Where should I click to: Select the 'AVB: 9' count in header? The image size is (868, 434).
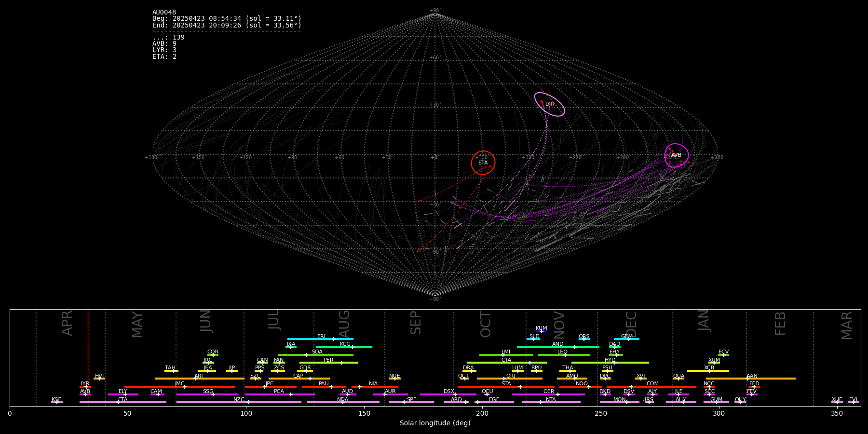tap(164, 44)
